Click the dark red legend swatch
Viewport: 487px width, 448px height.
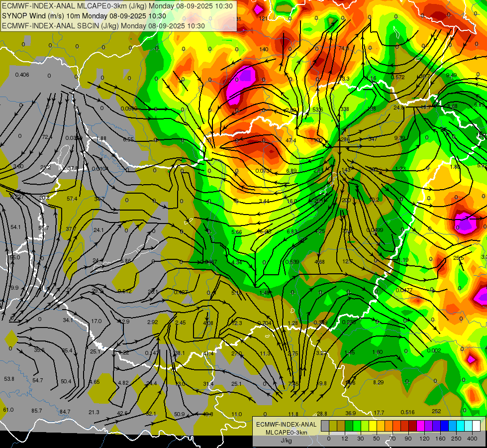413,426
